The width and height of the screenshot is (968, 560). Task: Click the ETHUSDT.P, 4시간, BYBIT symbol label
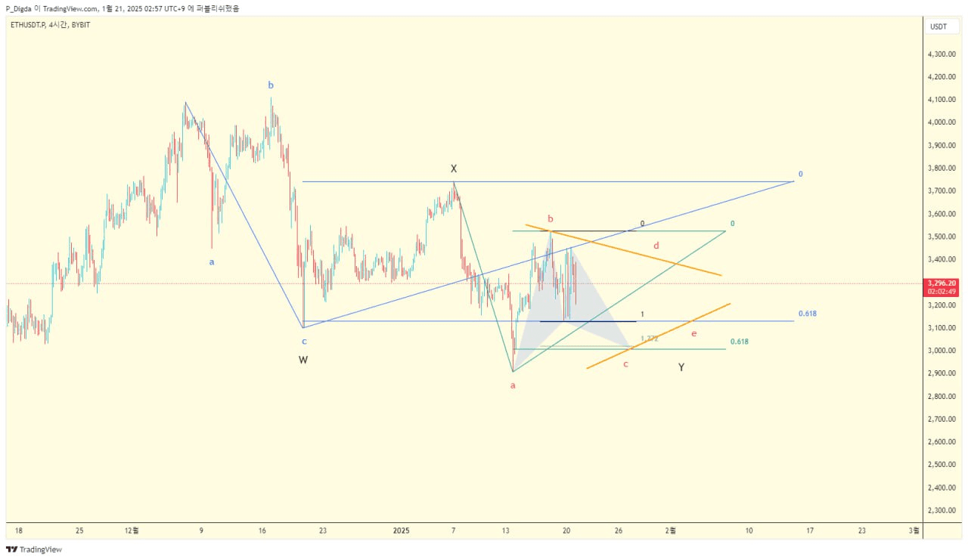50,25
